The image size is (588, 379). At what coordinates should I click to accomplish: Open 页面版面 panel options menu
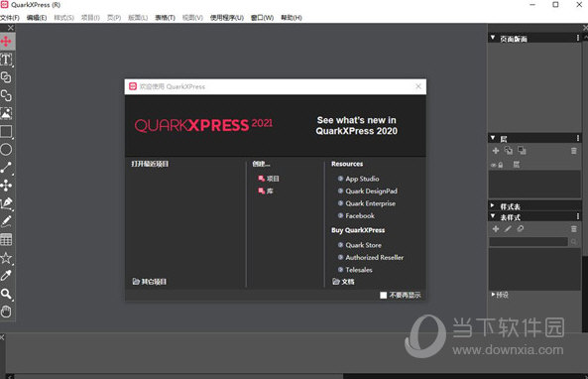(x=578, y=38)
